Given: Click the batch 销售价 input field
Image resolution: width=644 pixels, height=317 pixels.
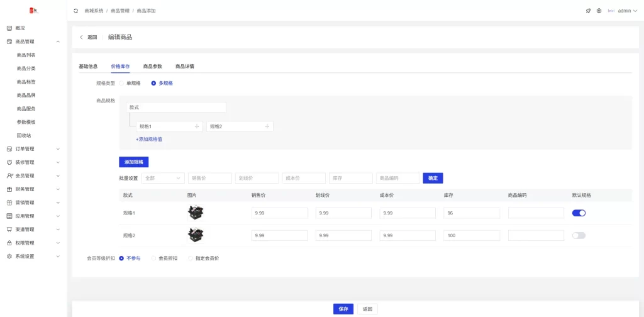Looking at the screenshot, I should pos(210,178).
